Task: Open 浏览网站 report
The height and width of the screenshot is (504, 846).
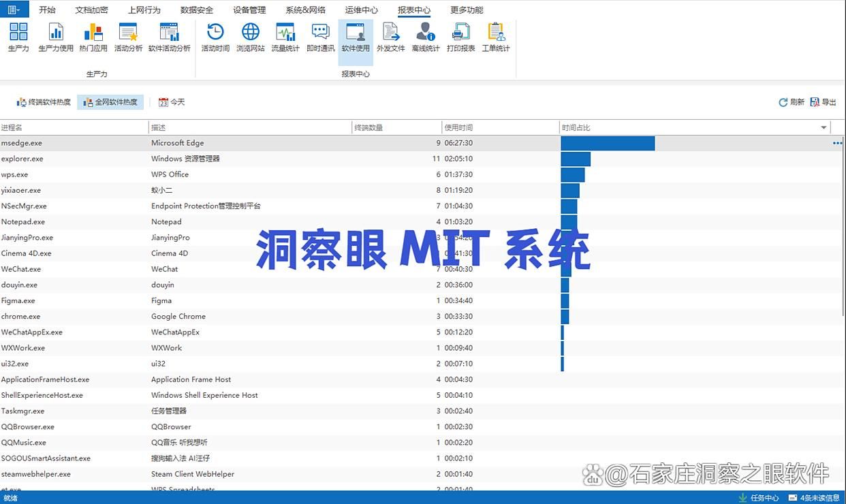Action: (251, 37)
